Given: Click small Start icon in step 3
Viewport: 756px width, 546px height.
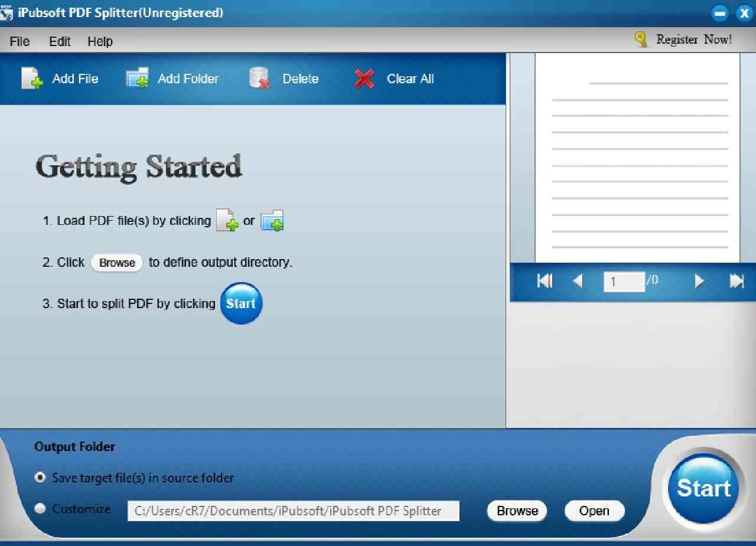Looking at the screenshot, I should point(241,303).
